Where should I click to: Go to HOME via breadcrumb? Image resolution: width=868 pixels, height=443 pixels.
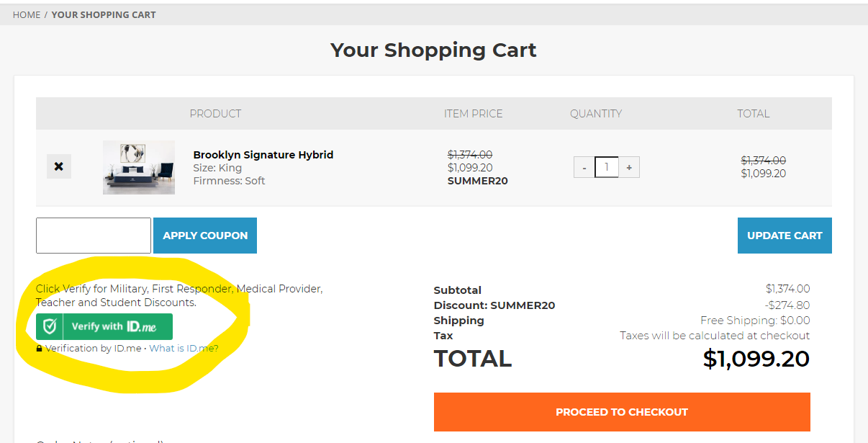point(27,14)
